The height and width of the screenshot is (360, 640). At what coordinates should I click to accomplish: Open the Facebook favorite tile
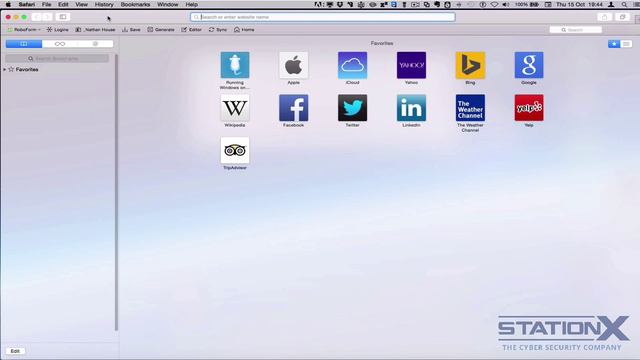293,108
